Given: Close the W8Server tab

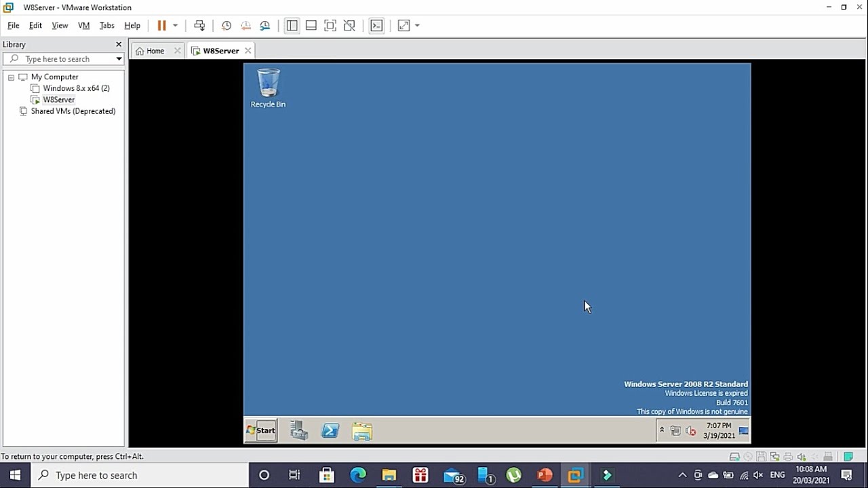Looking at the screenshot, I should point(248,51).
